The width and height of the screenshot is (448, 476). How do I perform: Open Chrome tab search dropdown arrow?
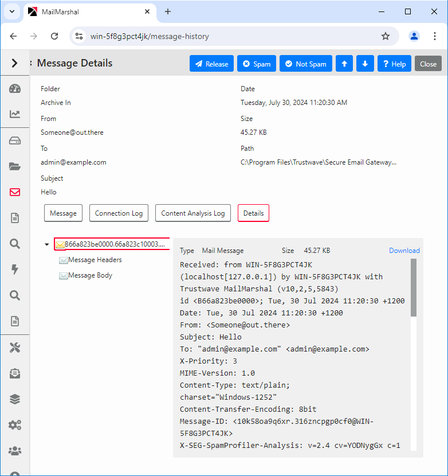[x=12, y=11]
